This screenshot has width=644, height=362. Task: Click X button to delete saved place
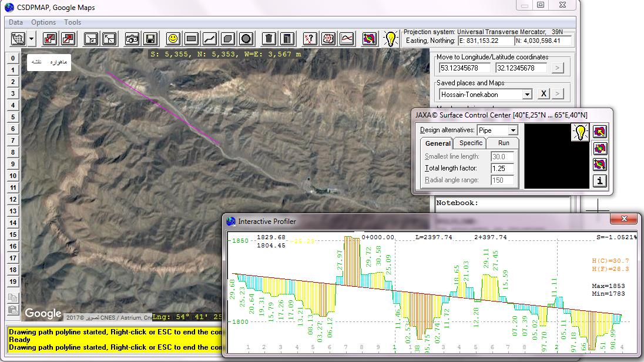pyautogui.click(x=544, y=93)
